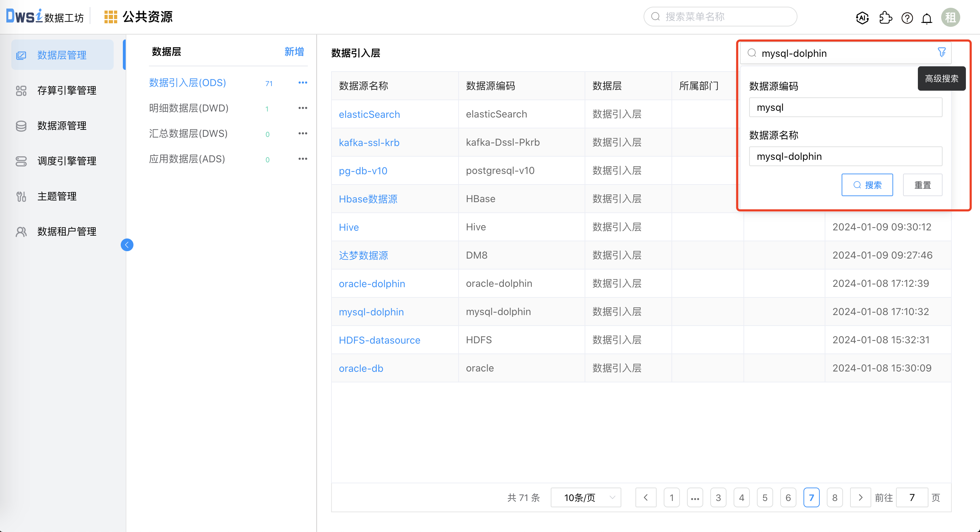
Task: Open the Hbase数据源 link
Action: (x=368, y=199)
